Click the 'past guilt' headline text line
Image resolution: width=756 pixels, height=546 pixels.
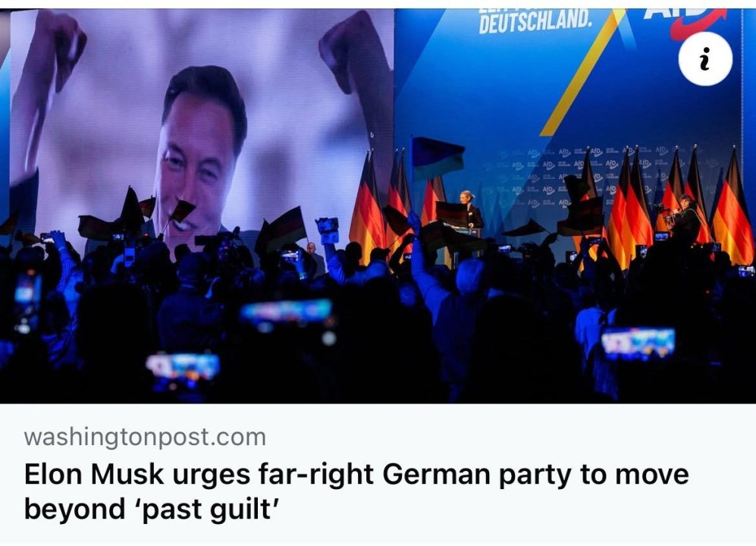click(152, 509)
